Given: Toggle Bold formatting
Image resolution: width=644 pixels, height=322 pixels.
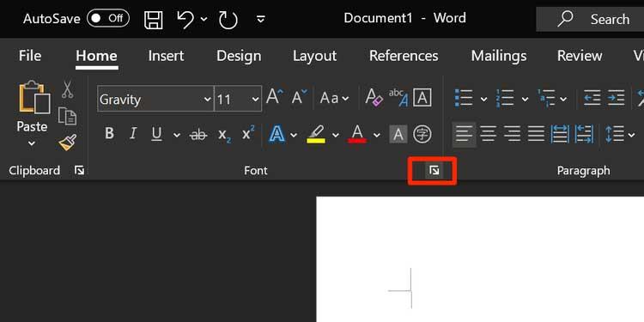Looking at the screenshot, I should point(109,134).
